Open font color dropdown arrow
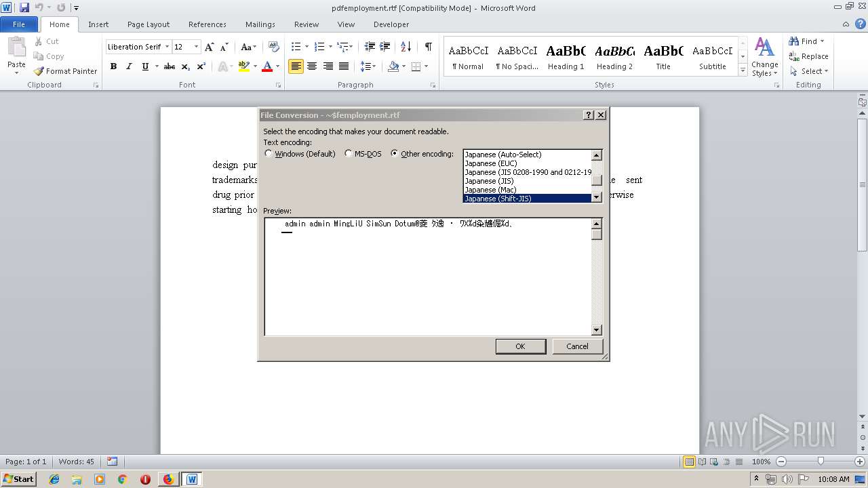This screenshot has width=868, height=488. pos(277,66)
